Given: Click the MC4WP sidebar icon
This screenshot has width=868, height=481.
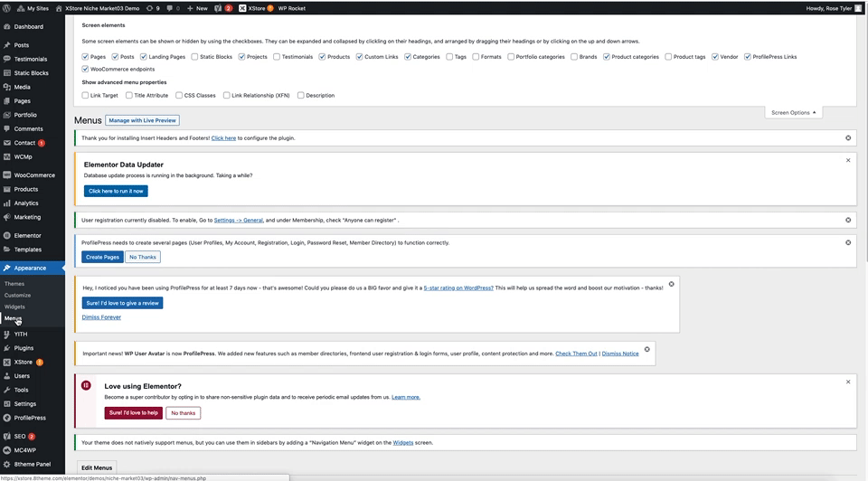Looking at the screenshot, I should (6, 450).
